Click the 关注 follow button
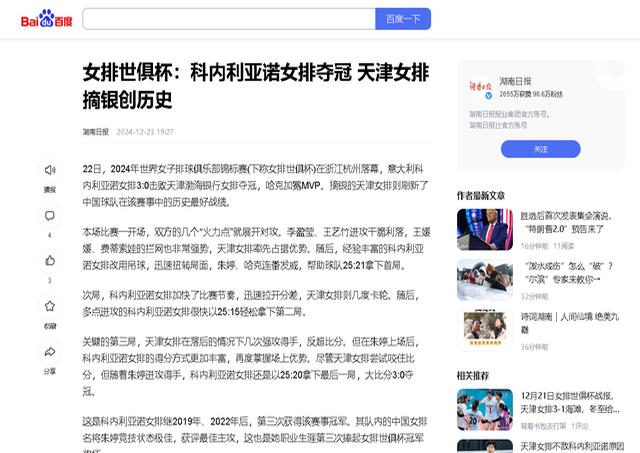Image resolution: width=640 pixels, height=453 pixels. coord(540,149)
